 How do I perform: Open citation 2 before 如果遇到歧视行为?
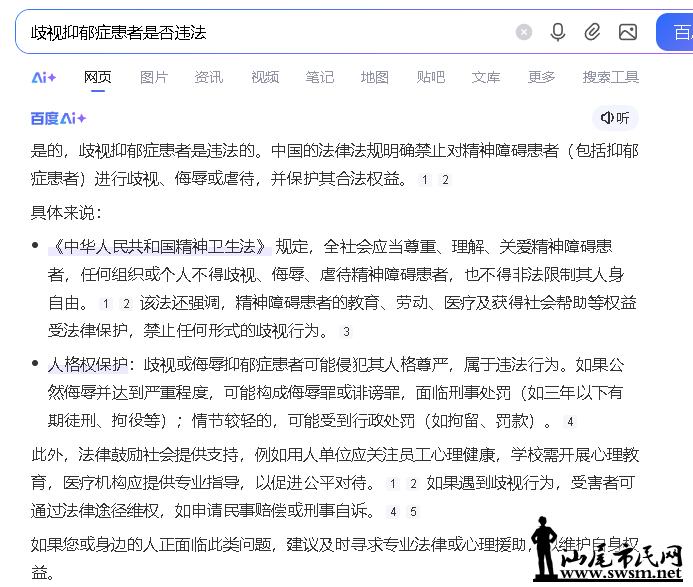coord(413,484)
